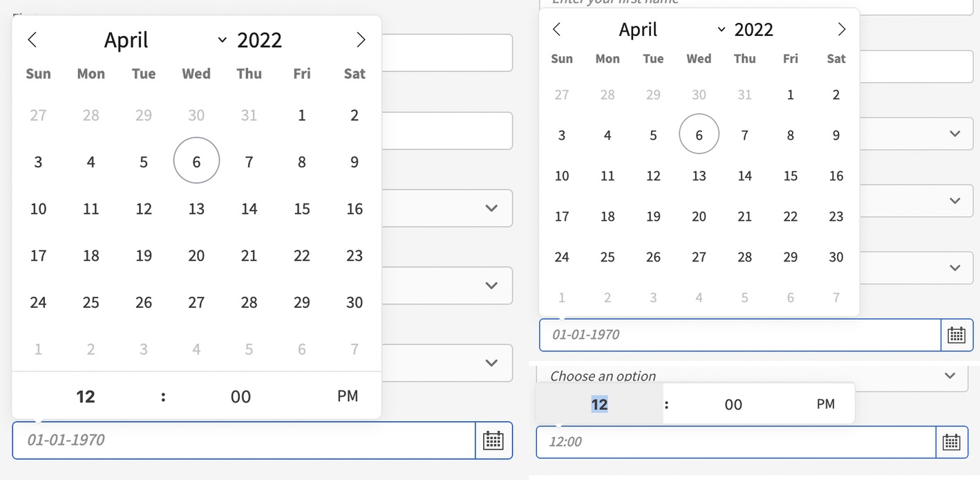Select April 30 on right calendar
This screenshot has width=980, height=480.
pyautogui.click(x=836, y=257)
